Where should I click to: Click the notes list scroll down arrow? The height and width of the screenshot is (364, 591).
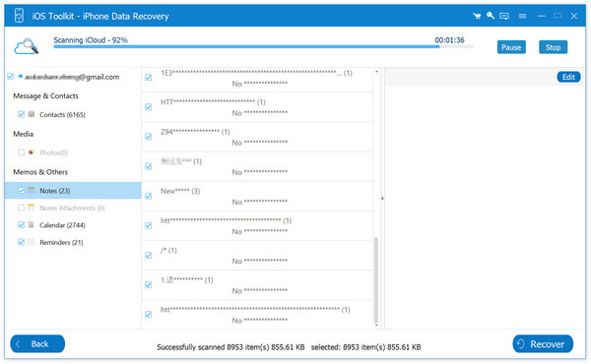coord(376,326)
